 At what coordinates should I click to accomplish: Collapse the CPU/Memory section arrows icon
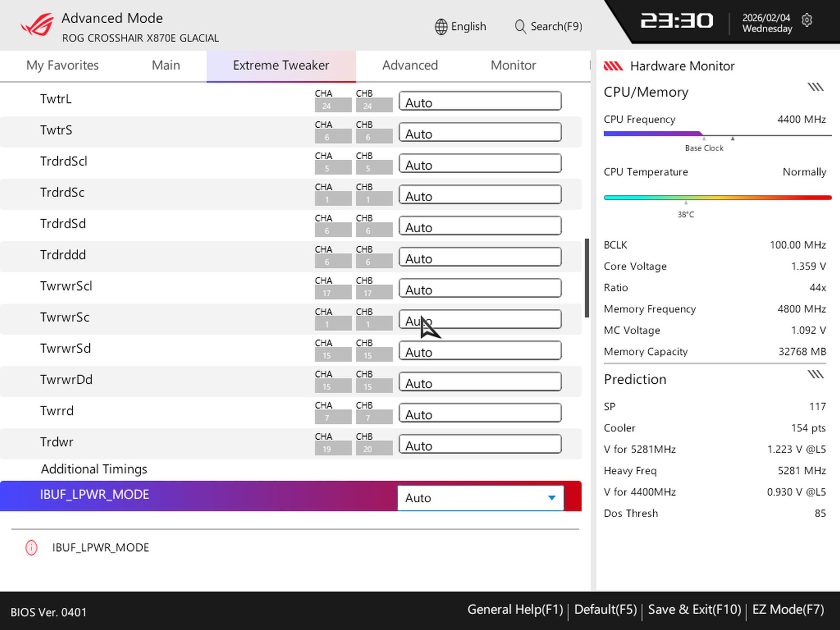point(815,87)
